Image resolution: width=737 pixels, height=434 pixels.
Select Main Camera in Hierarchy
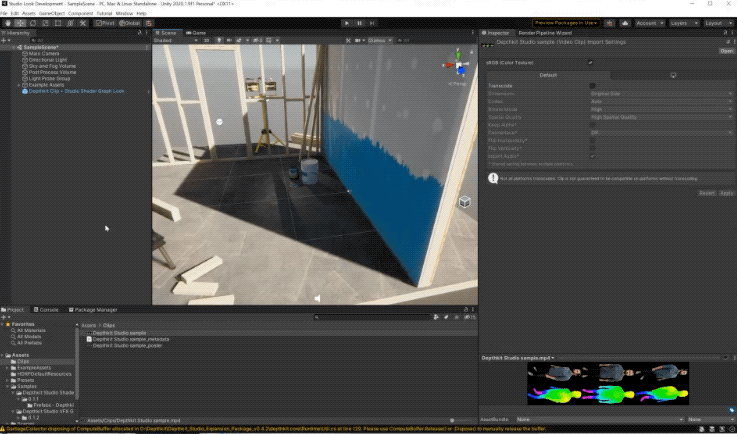tap(44, 54)
